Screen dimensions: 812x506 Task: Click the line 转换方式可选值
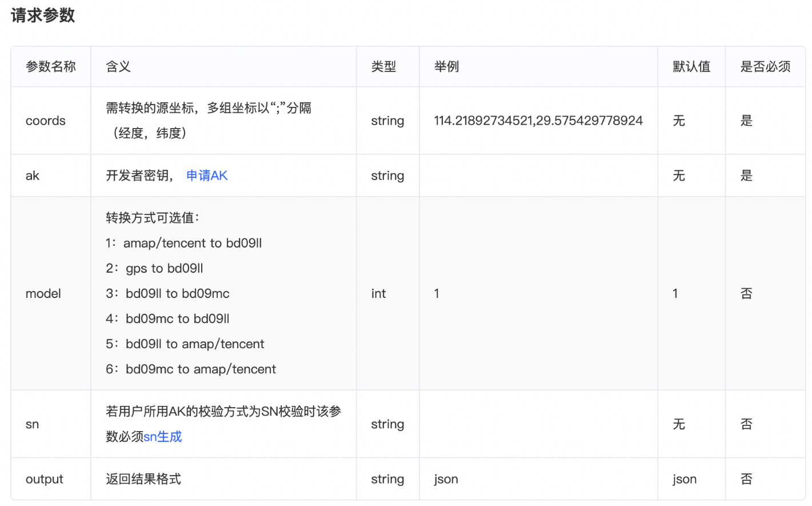click(153, 218)
